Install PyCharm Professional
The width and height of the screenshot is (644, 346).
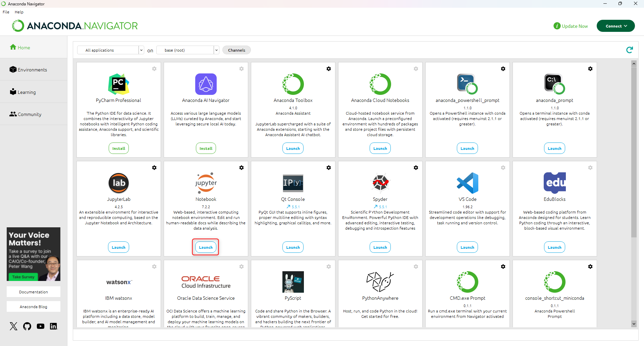(x=119, y=148)
